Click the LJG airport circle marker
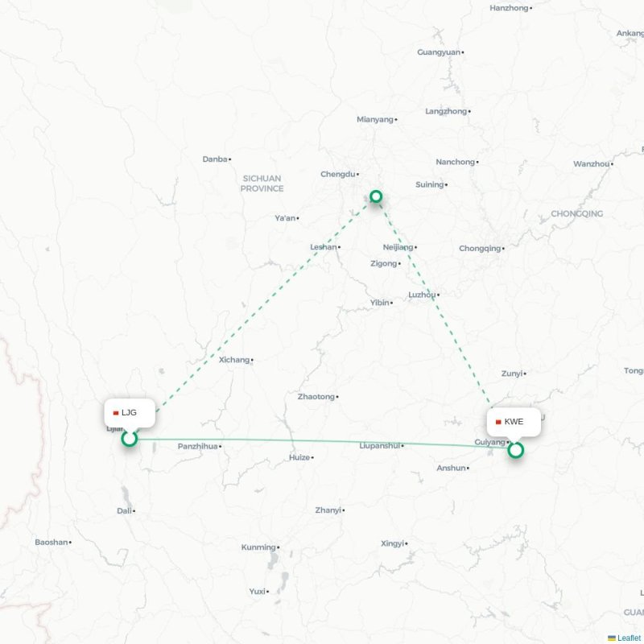This screenshot has height=644, width=644. coord(130,439)
